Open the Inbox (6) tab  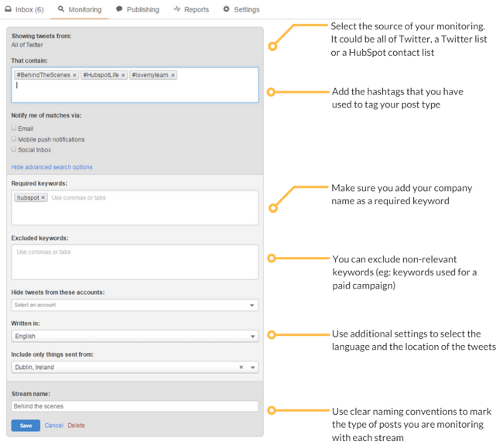click(24, 9)
